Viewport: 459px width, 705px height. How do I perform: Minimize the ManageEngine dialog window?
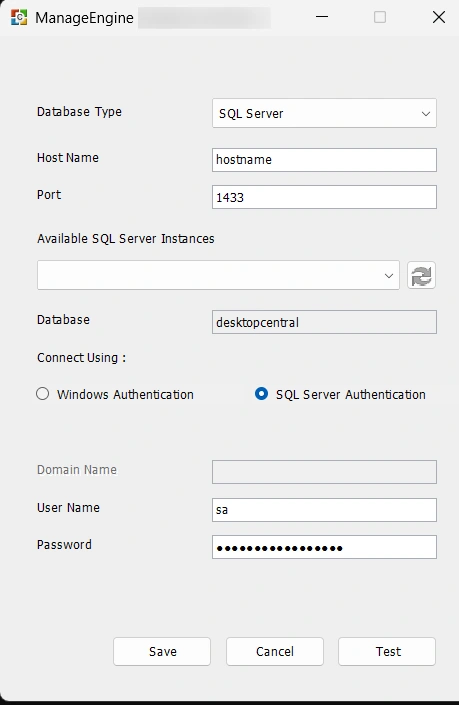coord(322,17)
